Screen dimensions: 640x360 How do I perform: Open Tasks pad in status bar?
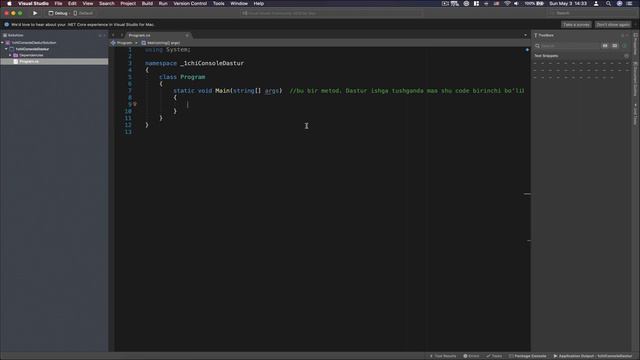[494, 356]
